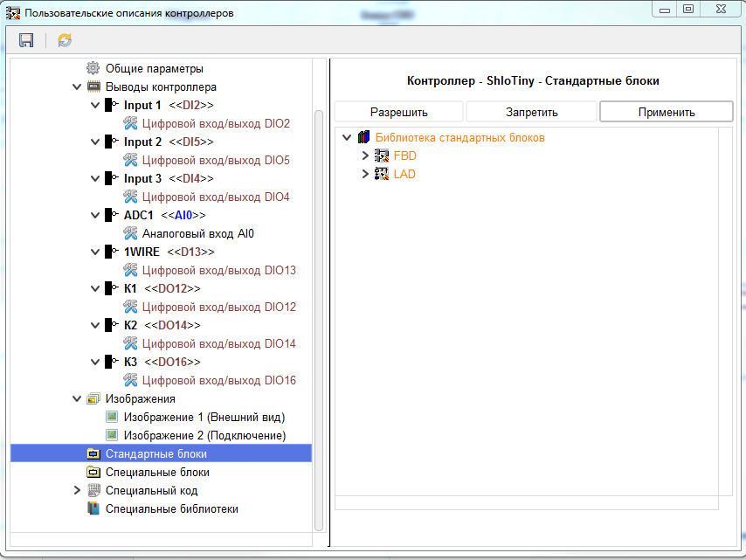
Task: Collapse the ADC1 pin node
Action: click(95, 215)
